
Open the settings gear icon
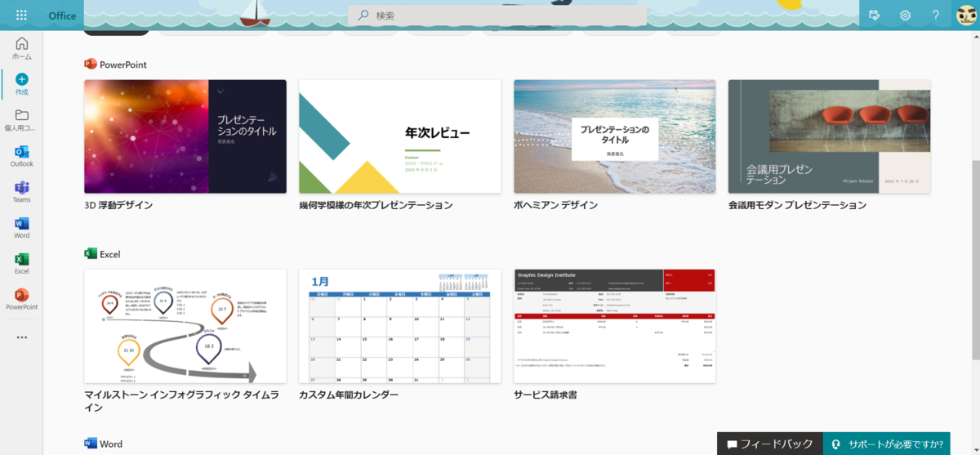[905, 16]
